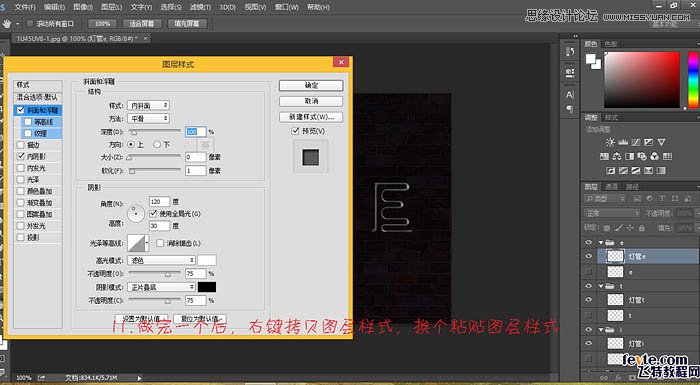
Task: Click the 新建样式(W)... button
Action: point(311,117)
